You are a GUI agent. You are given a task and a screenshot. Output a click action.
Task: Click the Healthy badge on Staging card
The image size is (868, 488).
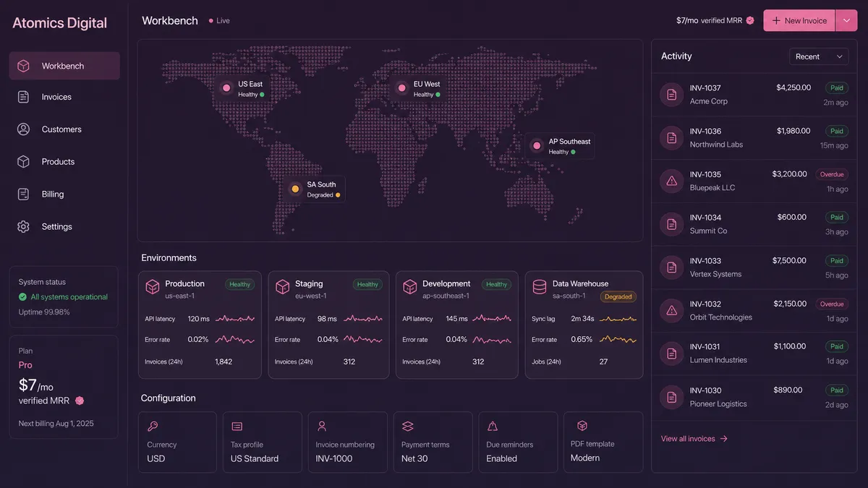pos(367,284)
